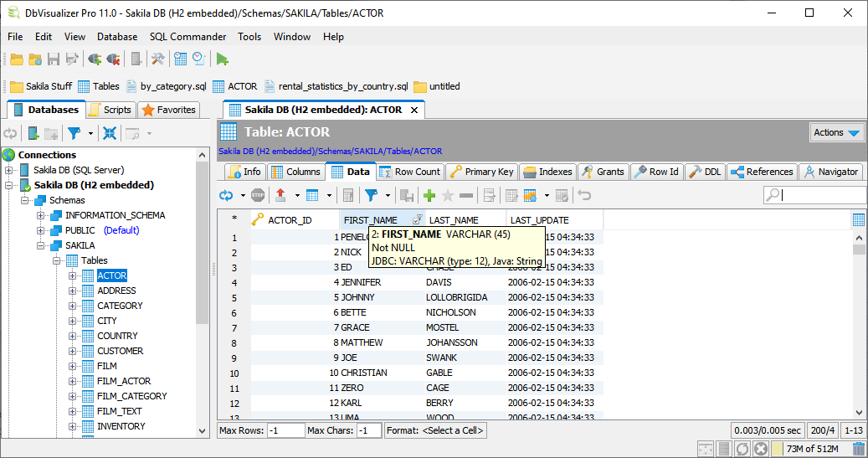The height and width of the screenshot is (458, 868).
Task: Select the CUSTOMER table in the tree
Action: (x=121, y=351)
